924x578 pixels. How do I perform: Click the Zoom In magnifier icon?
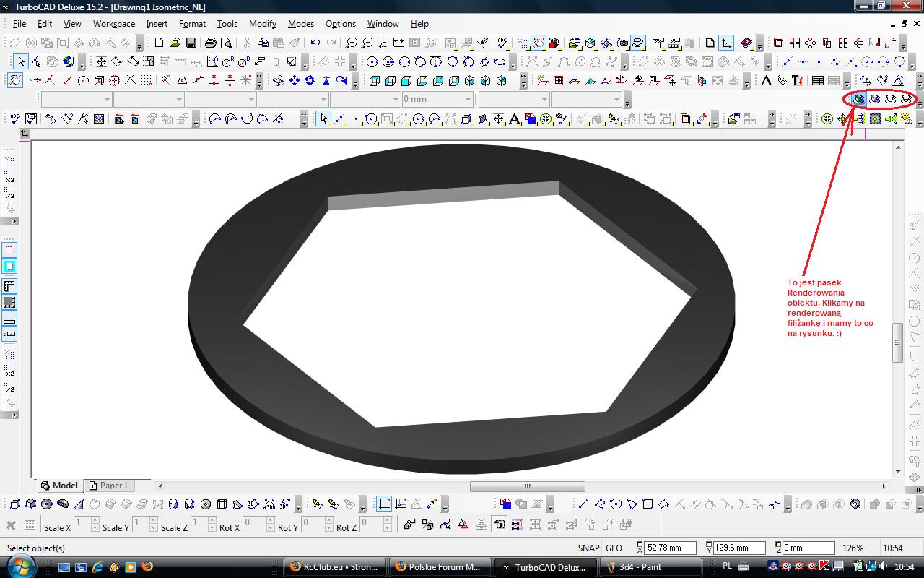(x=352, y=43)
